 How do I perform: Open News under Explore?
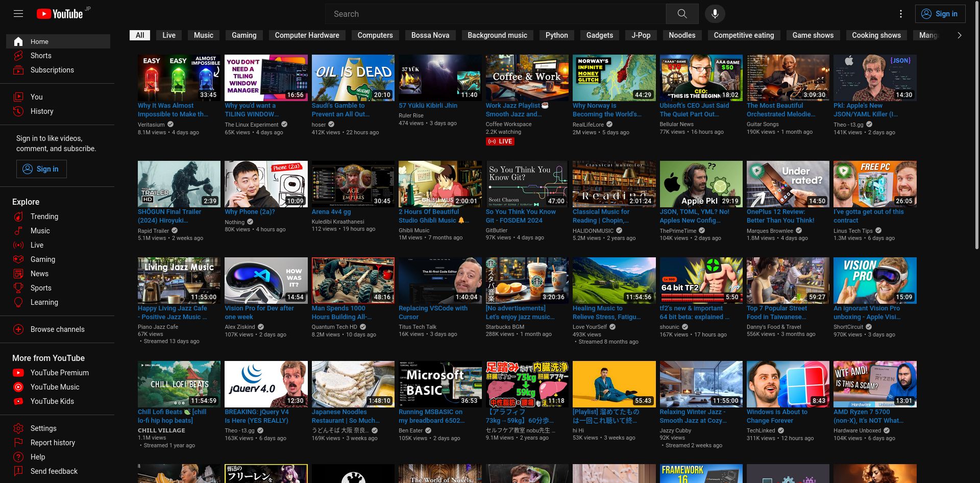(x=58, y=274)
